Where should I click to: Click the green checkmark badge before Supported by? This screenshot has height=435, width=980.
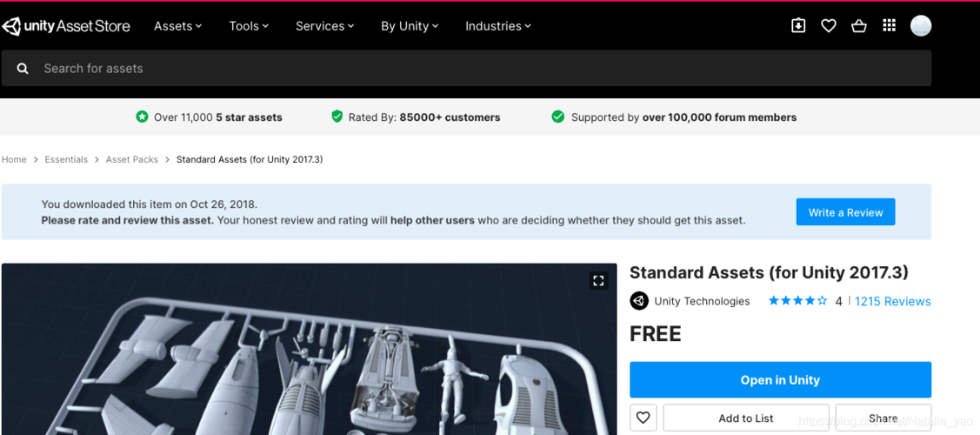(x=558, y=117)
